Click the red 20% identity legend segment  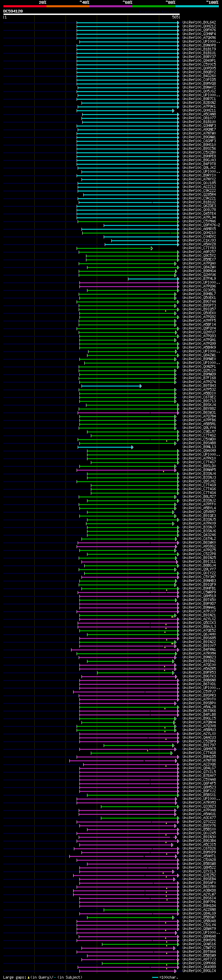(x=25, y=6)
